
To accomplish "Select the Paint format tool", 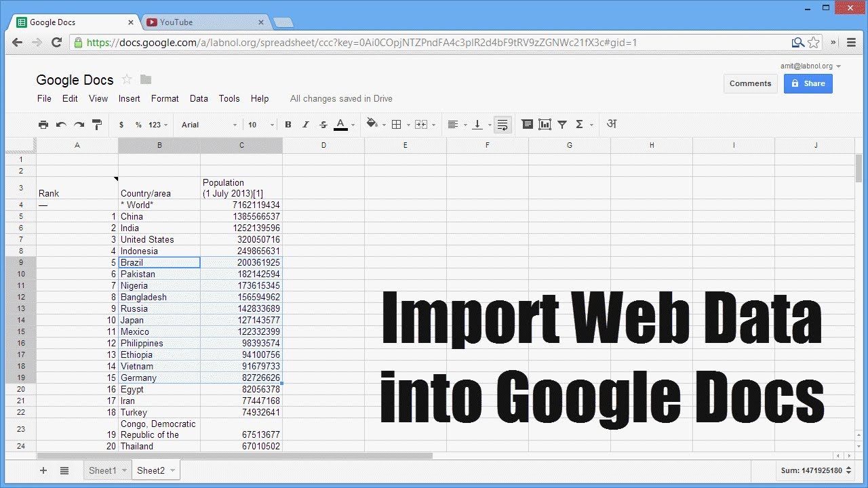I will pos(96,125).
